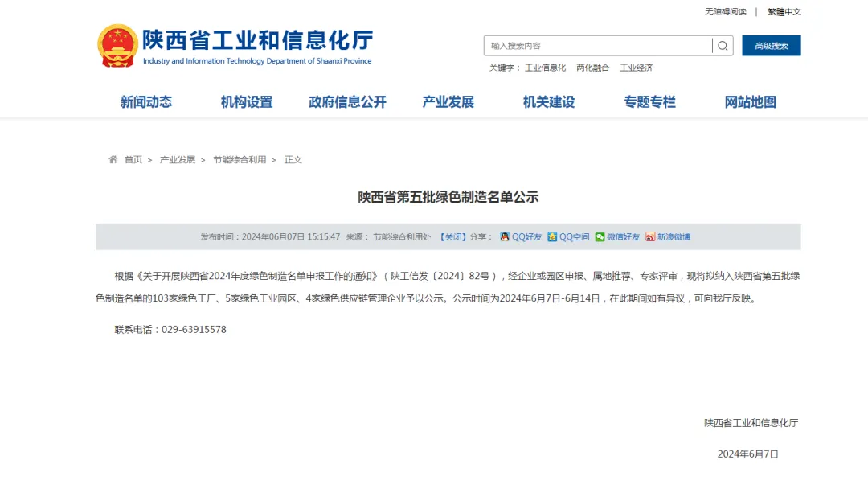The image size is (868, 485).
Task: Open the 专题专栏 section
Action: click(x=649, y=101)
